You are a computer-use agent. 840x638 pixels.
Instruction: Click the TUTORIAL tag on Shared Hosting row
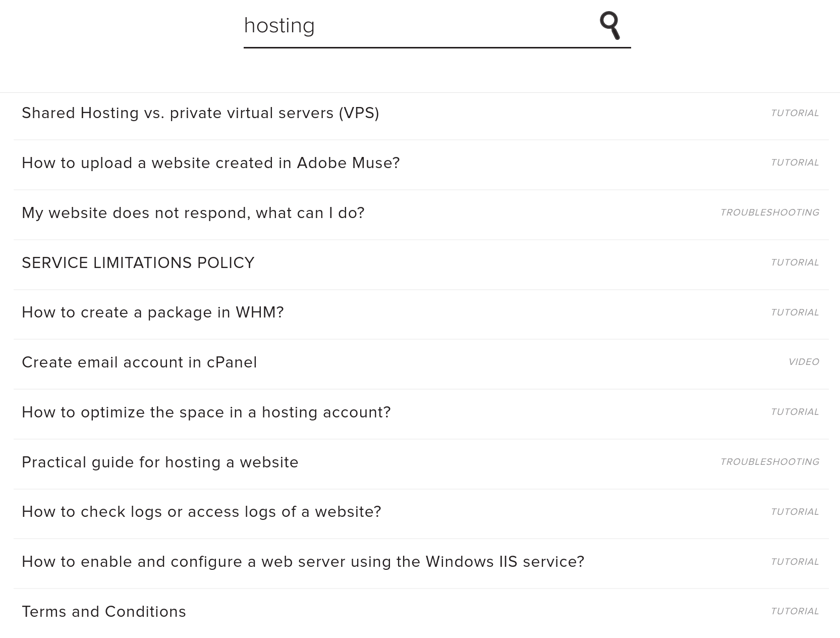tap(795, 113)
